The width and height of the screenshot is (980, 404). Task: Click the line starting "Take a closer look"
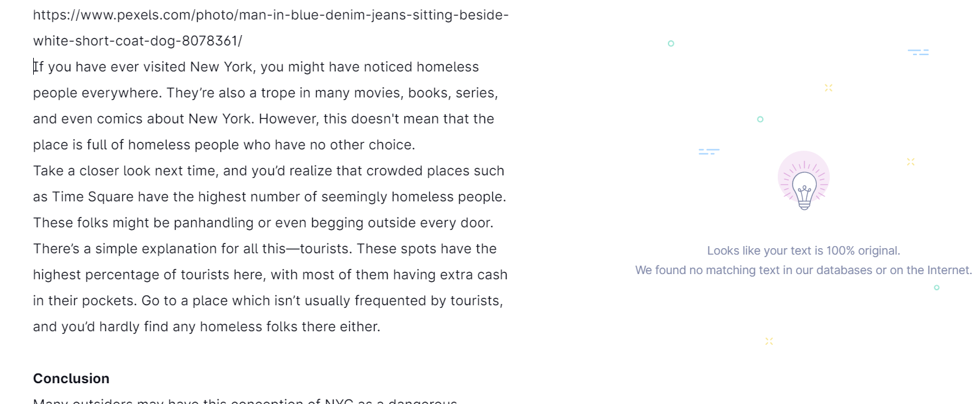(x=269, y=171)
